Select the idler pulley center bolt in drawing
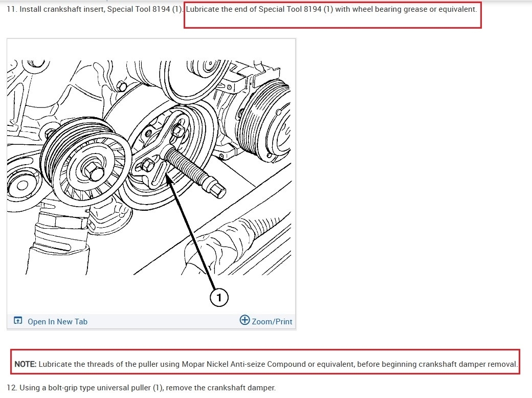This screenshot has height=398, width=532. click(x=93, y=171)
